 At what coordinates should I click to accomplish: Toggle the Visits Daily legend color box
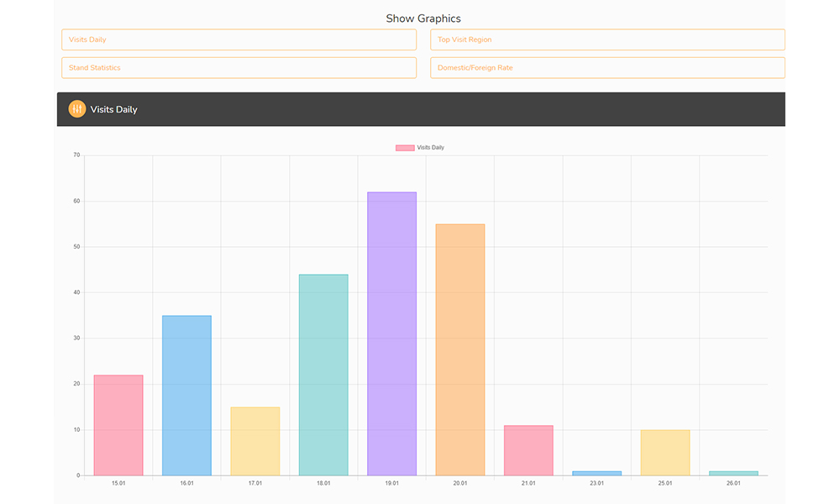coord(405,148)
